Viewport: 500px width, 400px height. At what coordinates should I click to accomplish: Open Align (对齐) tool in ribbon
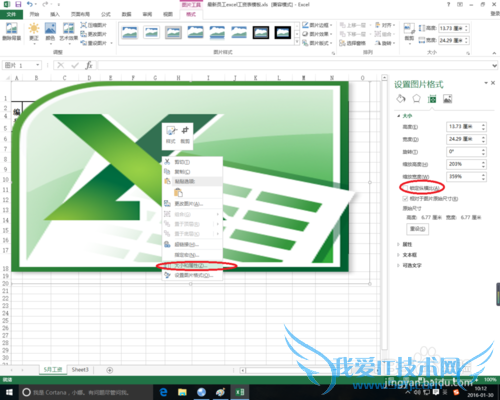tap(385, 25)
